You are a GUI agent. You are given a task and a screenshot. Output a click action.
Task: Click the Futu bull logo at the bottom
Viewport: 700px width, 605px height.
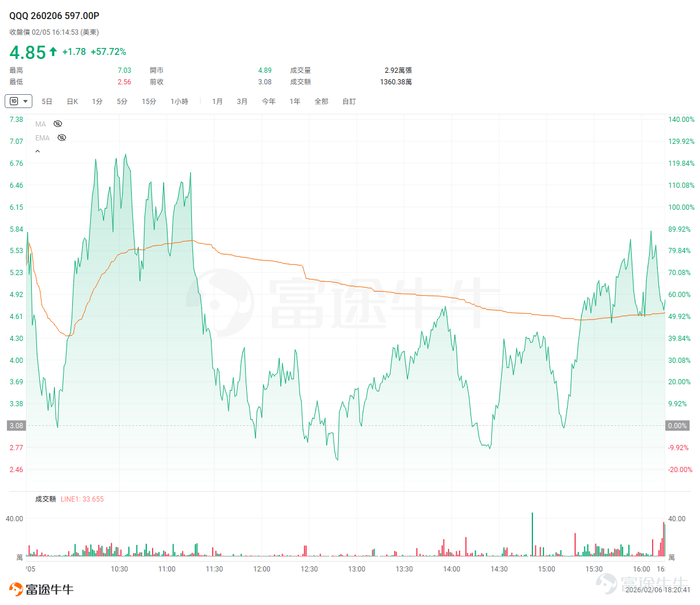pyautogui.click(x=42, y=589)
